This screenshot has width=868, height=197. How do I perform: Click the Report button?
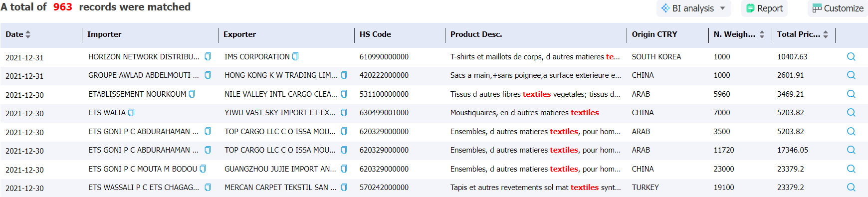coord(764,8)
